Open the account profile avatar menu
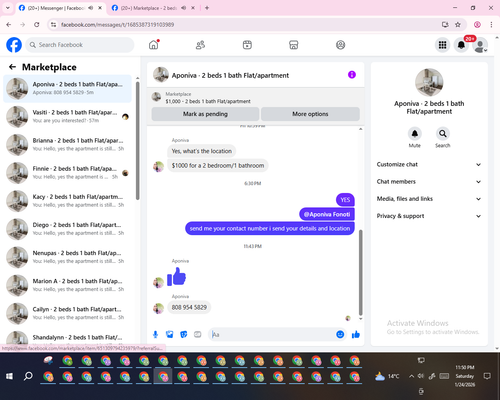Screen dimensions: 500x400 pos(480,45)
